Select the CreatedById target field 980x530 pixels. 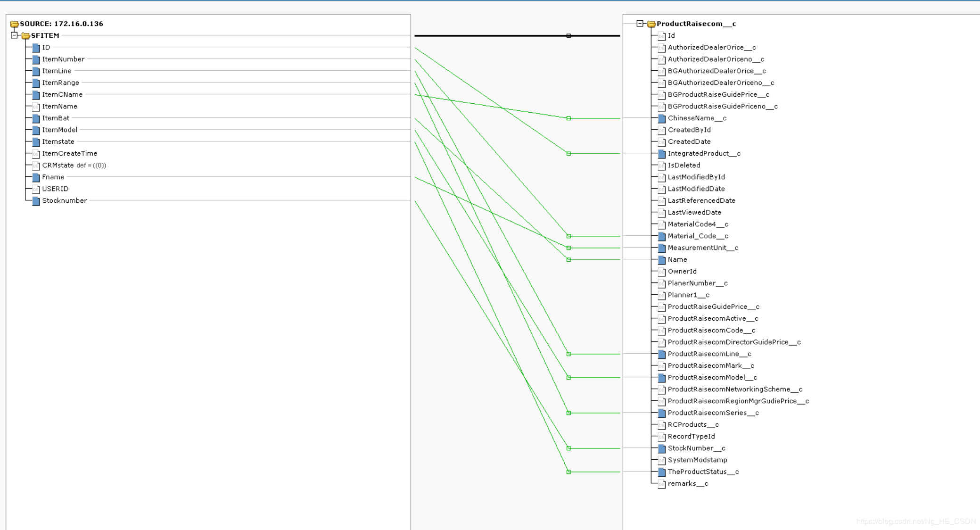pos(689,130)
